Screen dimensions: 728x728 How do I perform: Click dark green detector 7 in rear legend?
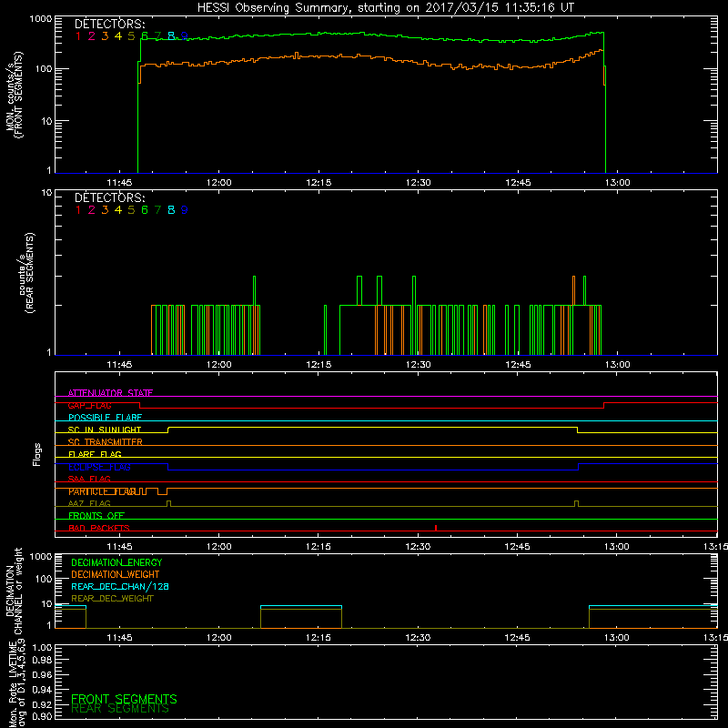click(x=157, y=210)
